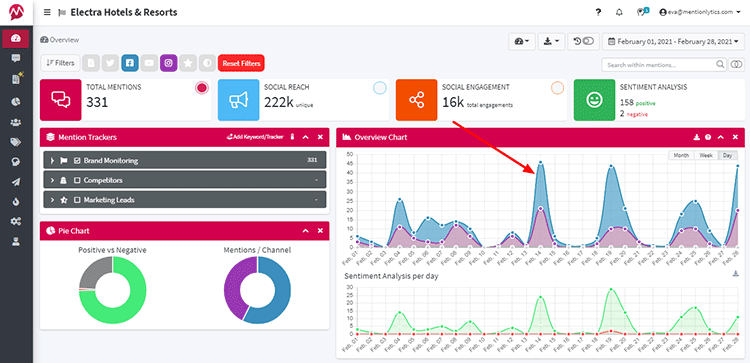Open the hamburger menu beside Electra Hotels
This screenshot has width=750, height=363.
click(47, 12)
